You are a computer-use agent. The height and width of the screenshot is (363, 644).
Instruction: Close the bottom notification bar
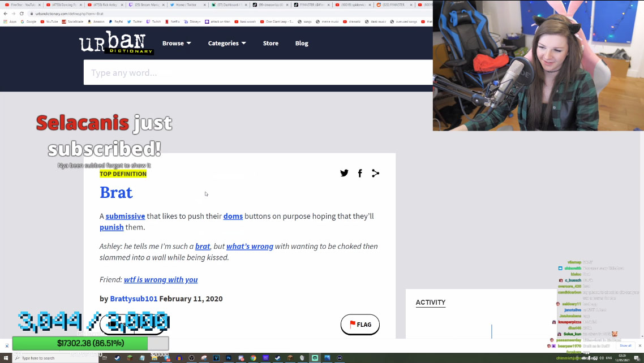click(639, 345)
